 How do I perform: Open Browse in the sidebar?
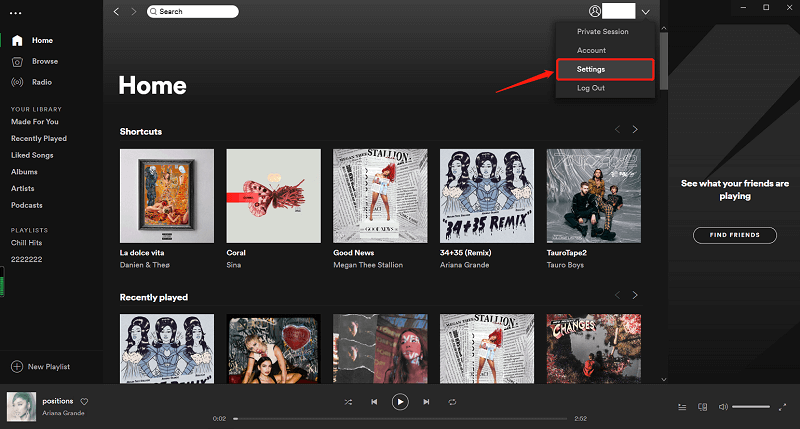click(45, 61)
